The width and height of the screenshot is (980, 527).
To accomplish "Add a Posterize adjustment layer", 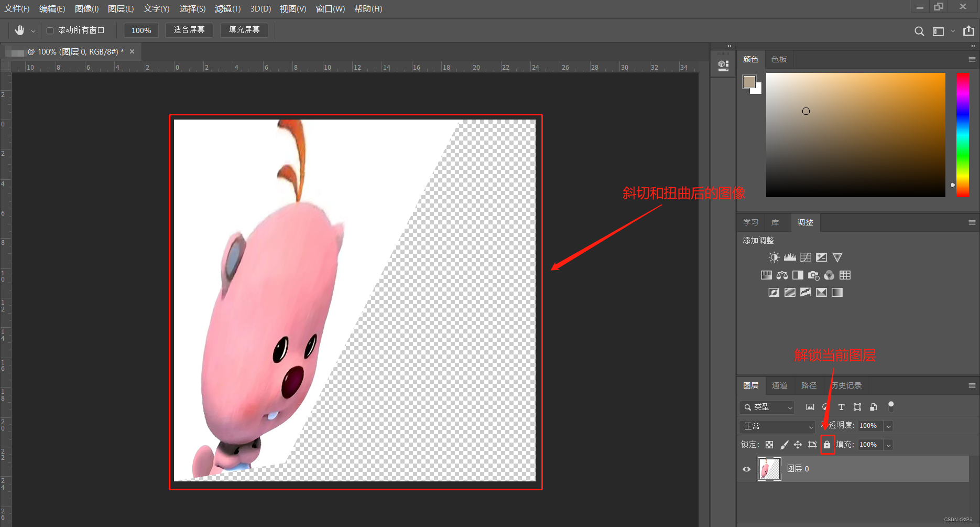I will point(790,293).
